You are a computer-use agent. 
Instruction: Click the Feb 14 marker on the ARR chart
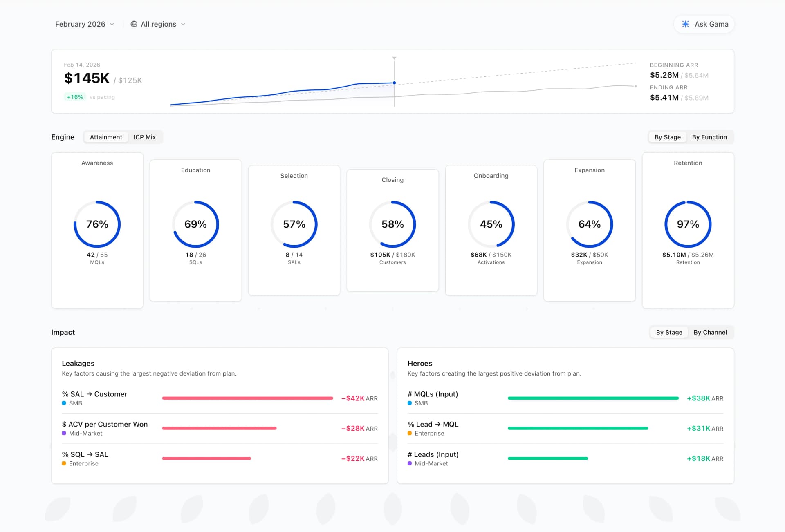(394, 83)
